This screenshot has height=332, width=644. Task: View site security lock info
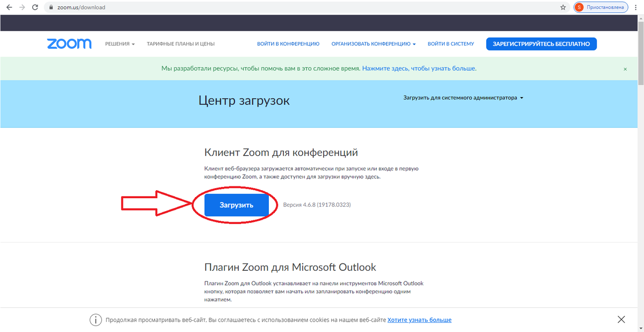click(x=51, y=8)
